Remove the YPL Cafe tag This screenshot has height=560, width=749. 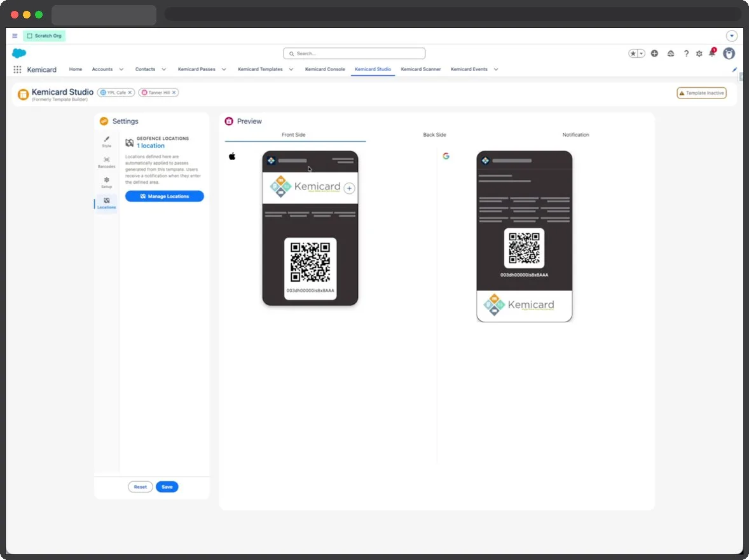click(130, 93)
